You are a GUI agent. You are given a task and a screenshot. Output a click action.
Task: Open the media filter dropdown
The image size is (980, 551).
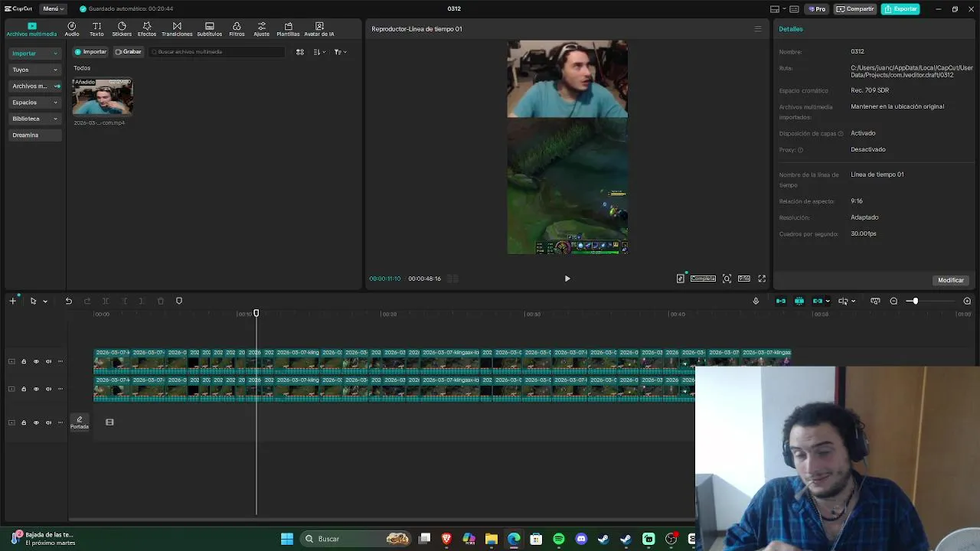pos(340,52)
